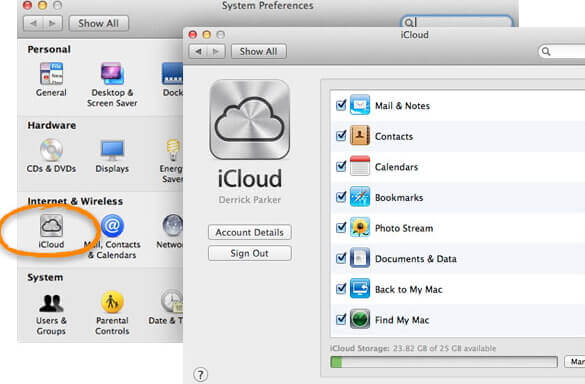Go forward in iCloud window toolbar

[216, 51]
